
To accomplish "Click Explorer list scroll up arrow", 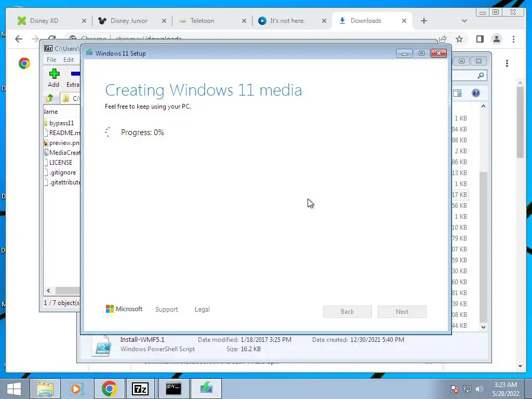I will [x=484, y=106].
